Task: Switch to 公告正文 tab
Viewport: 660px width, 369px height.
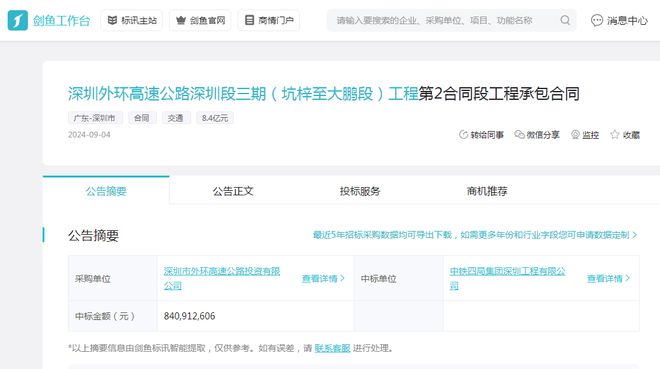Action: pyautogui.click(x=233, y=191)
